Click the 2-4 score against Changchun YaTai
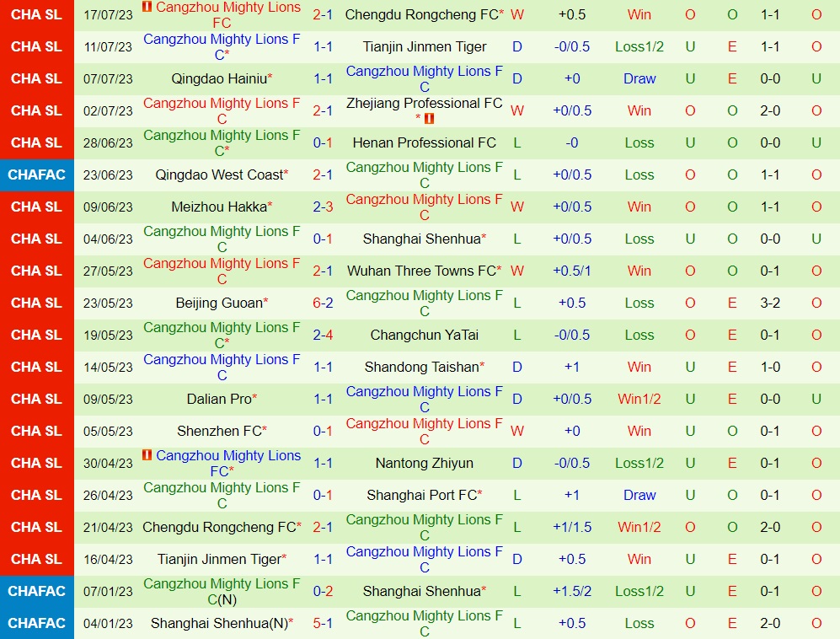This screenshot has width=840, height=639. click(x=323, y=335)
